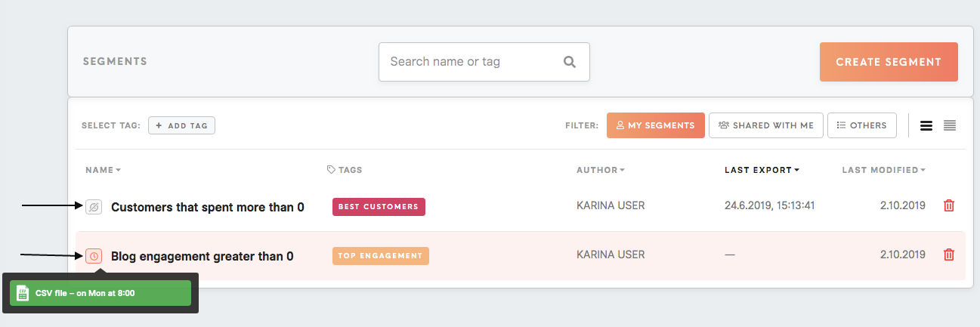Click the no-export icon beside Customers segment

coord(94,206)
